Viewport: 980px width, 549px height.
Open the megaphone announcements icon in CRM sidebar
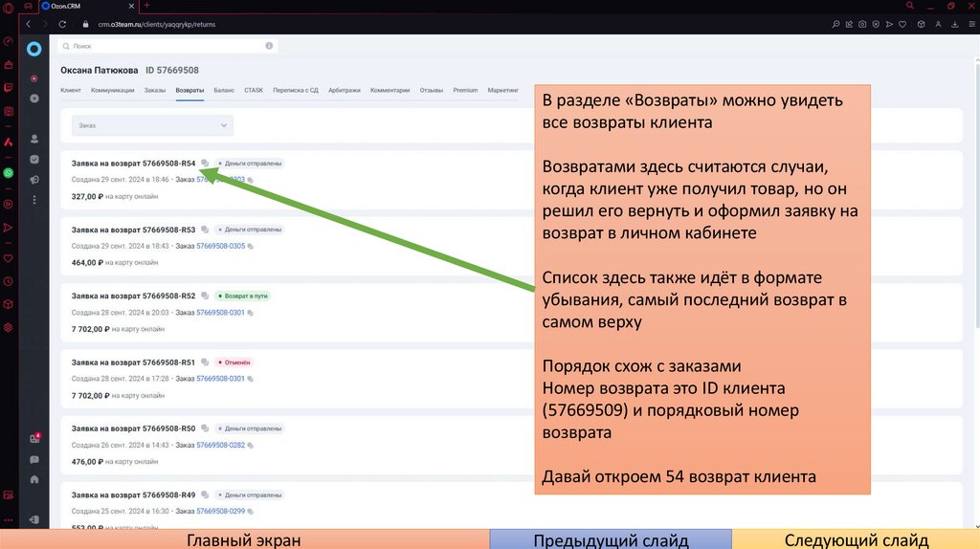click(x=34, y=180)
